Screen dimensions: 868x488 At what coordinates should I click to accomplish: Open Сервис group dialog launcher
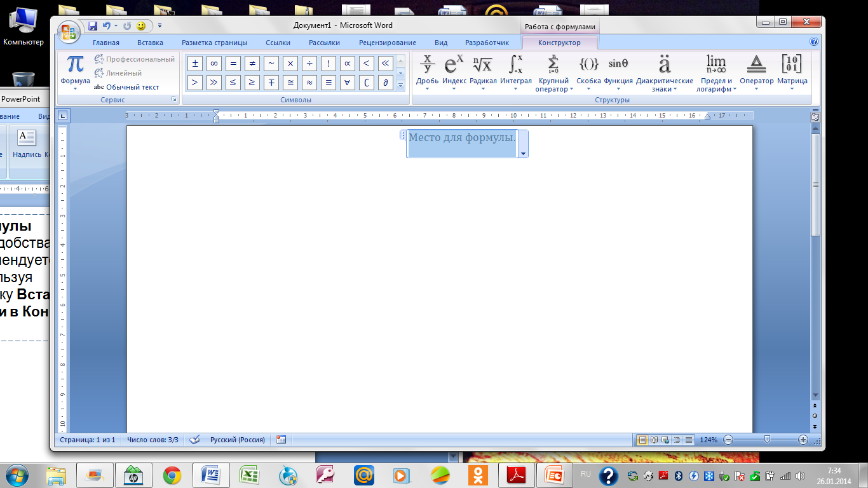(173, 100)
